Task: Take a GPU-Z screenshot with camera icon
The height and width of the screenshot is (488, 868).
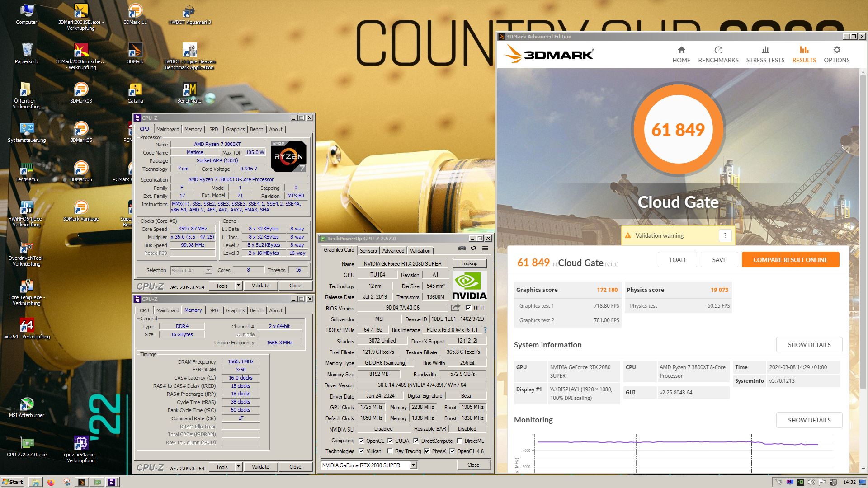Action: [x=462, y=248]
